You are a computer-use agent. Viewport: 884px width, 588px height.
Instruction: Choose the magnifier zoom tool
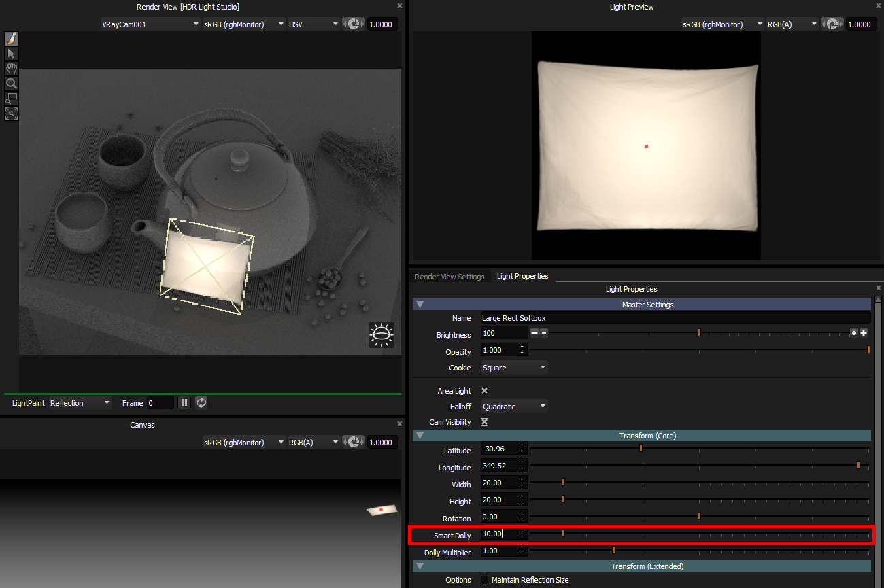(x=12, y=84)
